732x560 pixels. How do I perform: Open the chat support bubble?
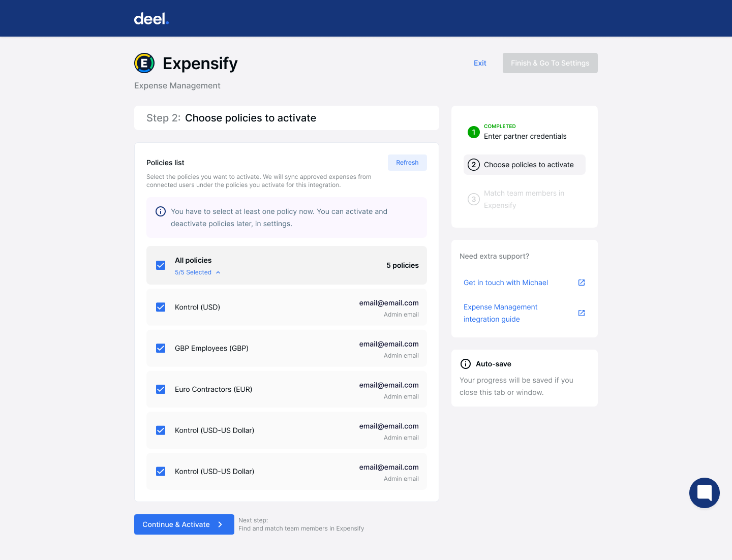pyautogui.click(x=705, y=493)
